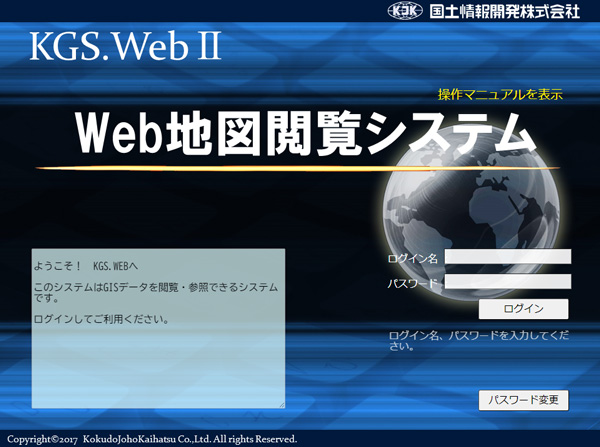Click the globe image

[x=471, y=214]
